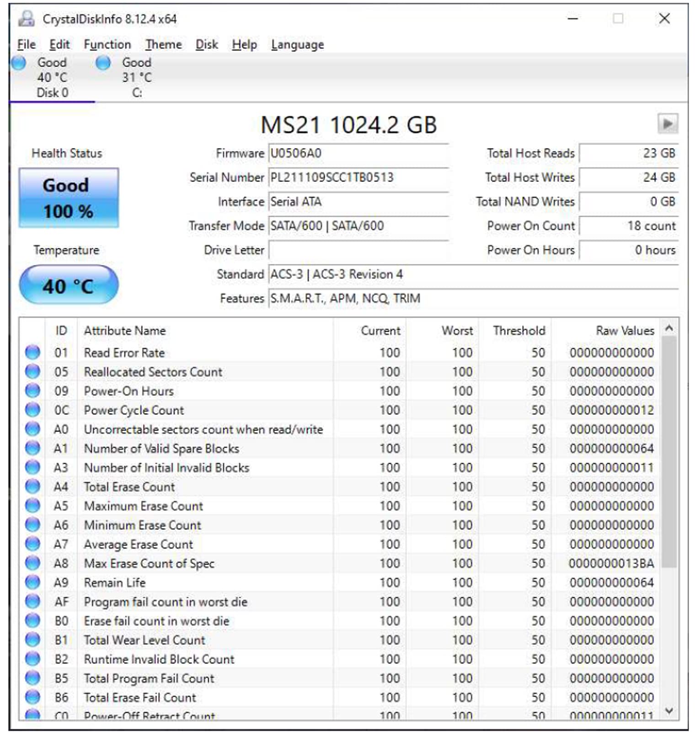Image resolution: width=700 pixels, height=733 pixels.
Task: Open the Theme menu
Action: click(163, 44)
